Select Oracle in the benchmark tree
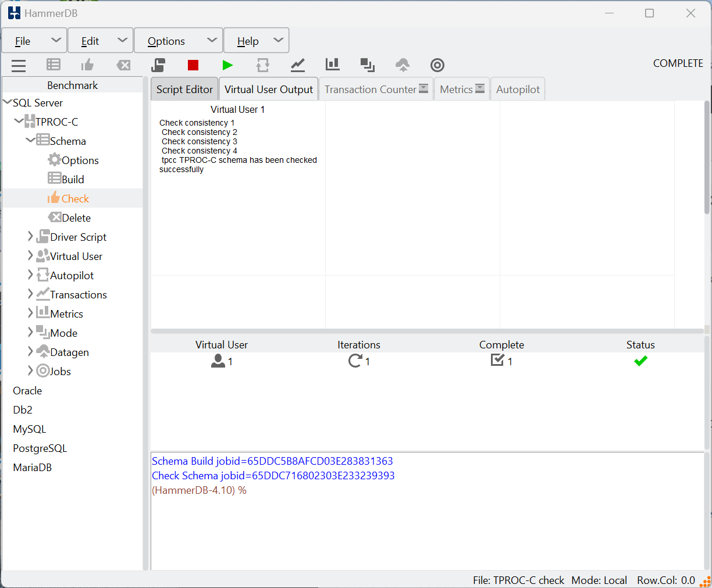The image size is (712, 588). coord(27,390)
